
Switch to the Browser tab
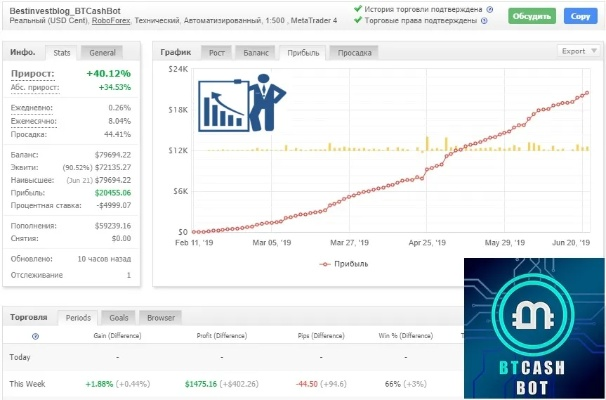(x=161, y=317)
